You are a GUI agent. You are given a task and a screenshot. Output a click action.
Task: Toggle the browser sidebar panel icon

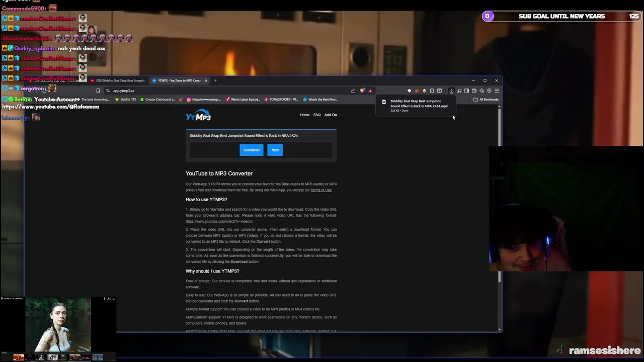466,91
